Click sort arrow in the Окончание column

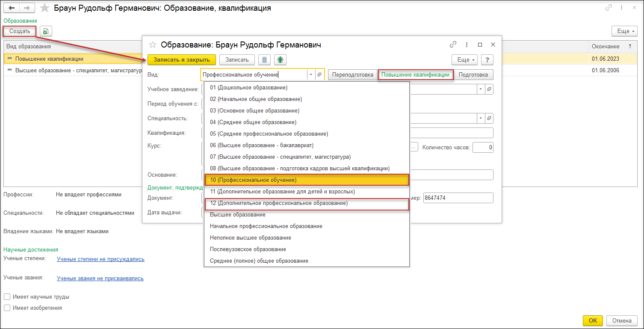coord(629,46)
